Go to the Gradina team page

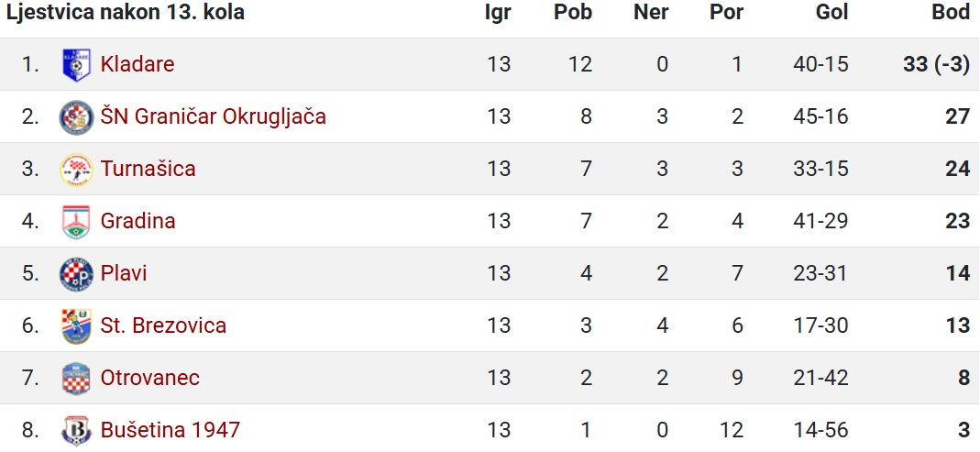pyautogui.click(x=138, y=221)
